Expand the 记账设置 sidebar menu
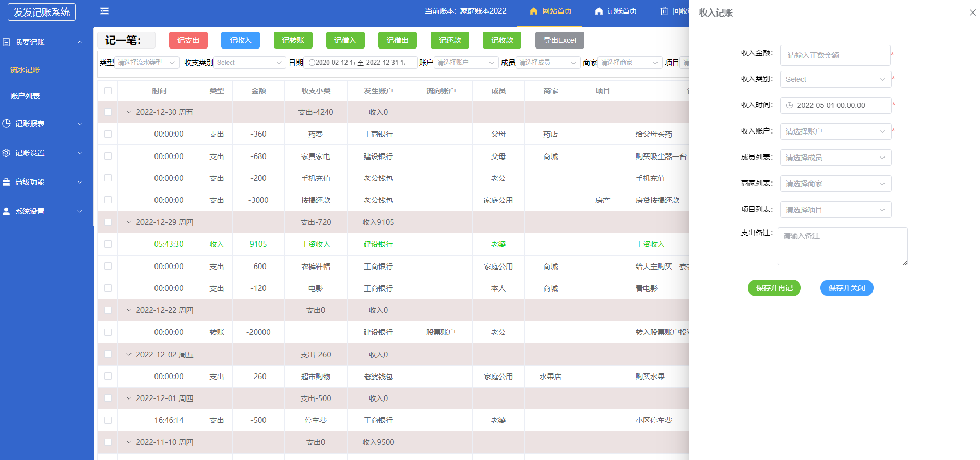This screenshot has width=980, height=460. point(46,153)
